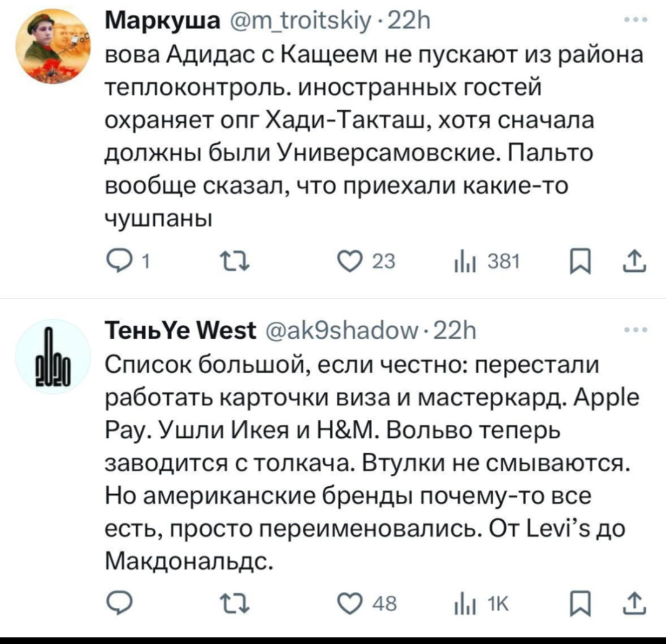This screenshot has height=644, width=666.
Task: Open the @m_troitskiy handle link
Action: [300, 20]
